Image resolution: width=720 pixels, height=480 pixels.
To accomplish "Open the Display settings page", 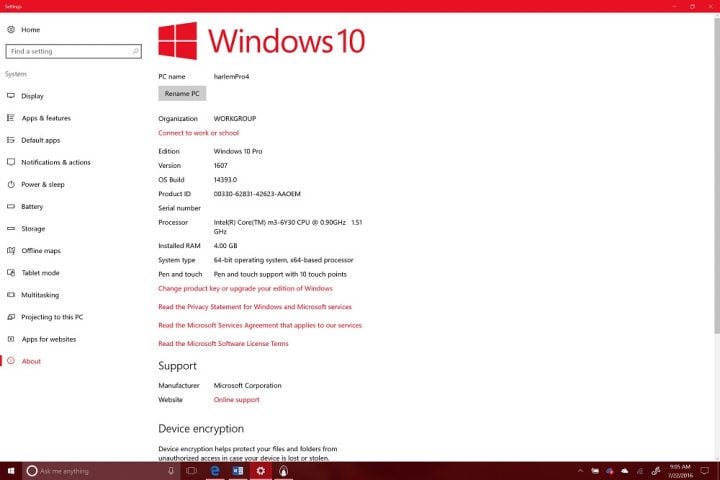I will pos(32,96).
